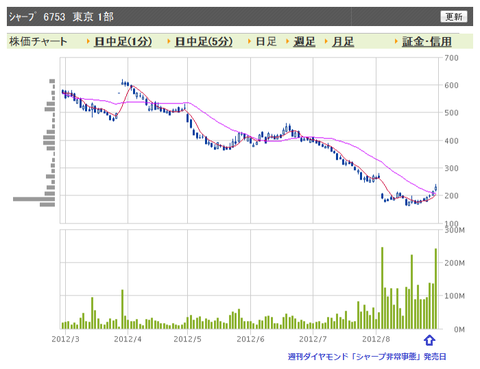Screen dimensions: 480x369
Task: Click the blue up-arrow release date marker
Action: 429,340
